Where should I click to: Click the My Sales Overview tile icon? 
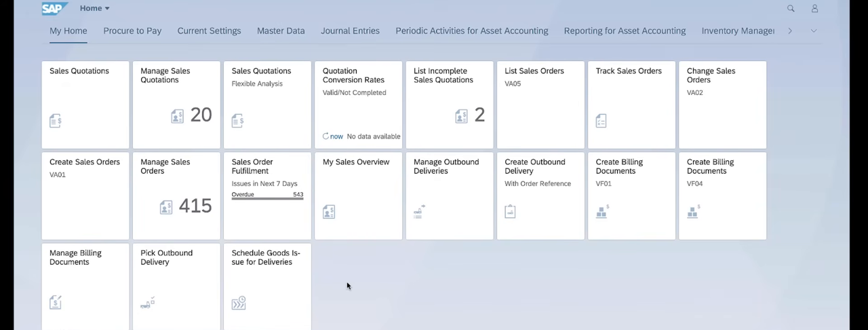coord(329,212)
